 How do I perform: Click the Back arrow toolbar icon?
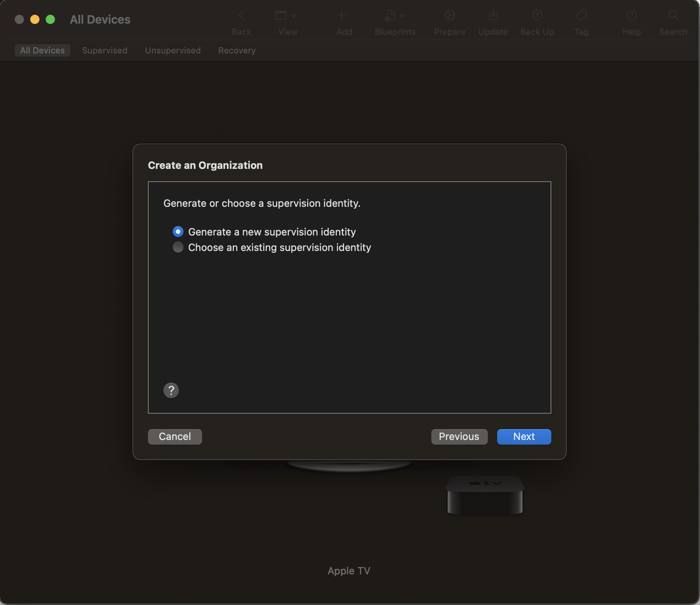(x=241, y=15)
